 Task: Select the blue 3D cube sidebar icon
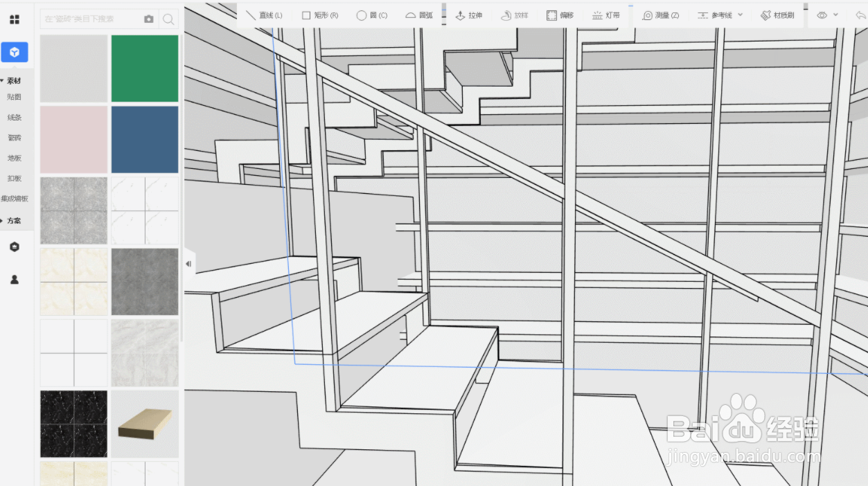[x=15, y=52]
